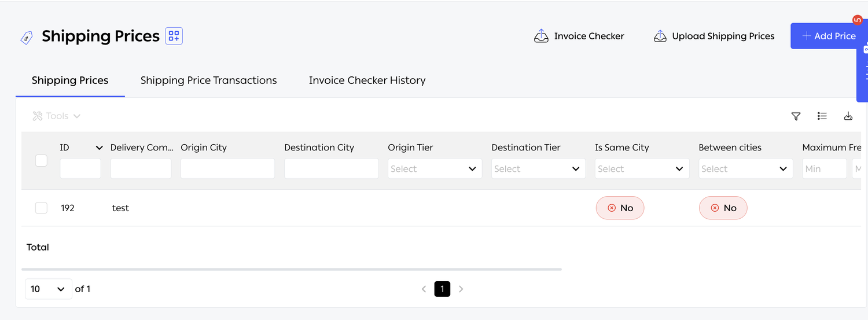Image resolution: width=868 pixels, height=320 pixels.
Task: Select page 1 in pagination
Action: [x=442, y=289]
